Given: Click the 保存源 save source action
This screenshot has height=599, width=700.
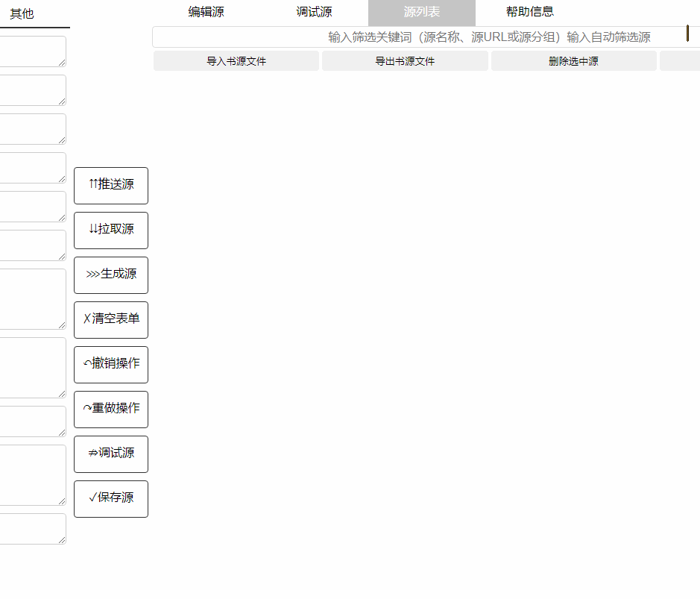Looking at the screenshot, I should [x=110, y=499].
